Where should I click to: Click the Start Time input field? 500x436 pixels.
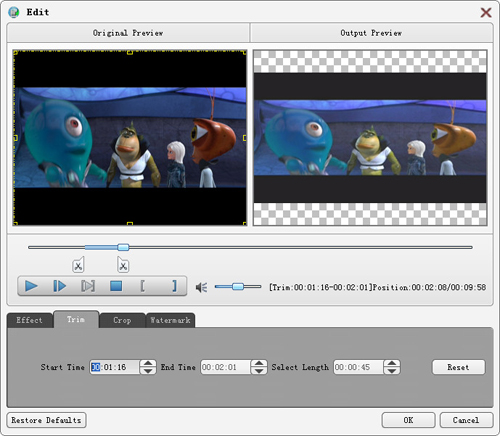114,367
